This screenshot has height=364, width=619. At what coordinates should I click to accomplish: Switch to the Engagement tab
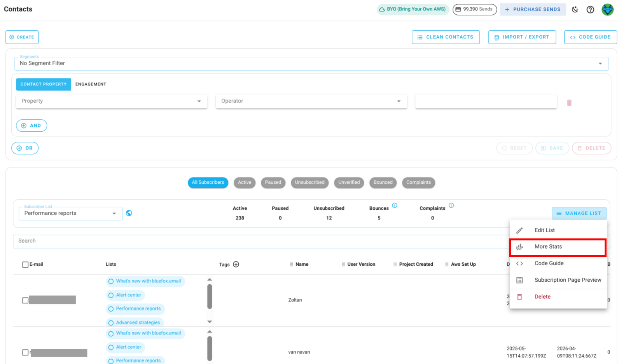[x=91, y=84]
